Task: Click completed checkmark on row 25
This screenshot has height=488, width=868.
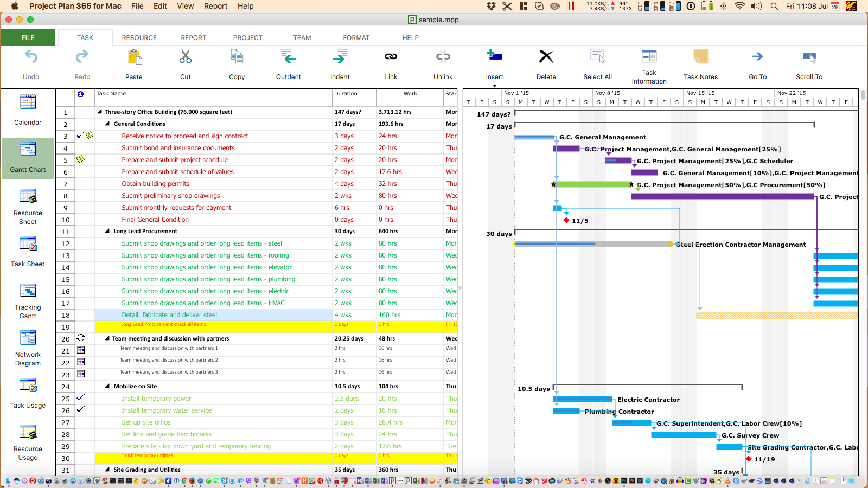Action: pyautogui.click(x=80, y=398)
